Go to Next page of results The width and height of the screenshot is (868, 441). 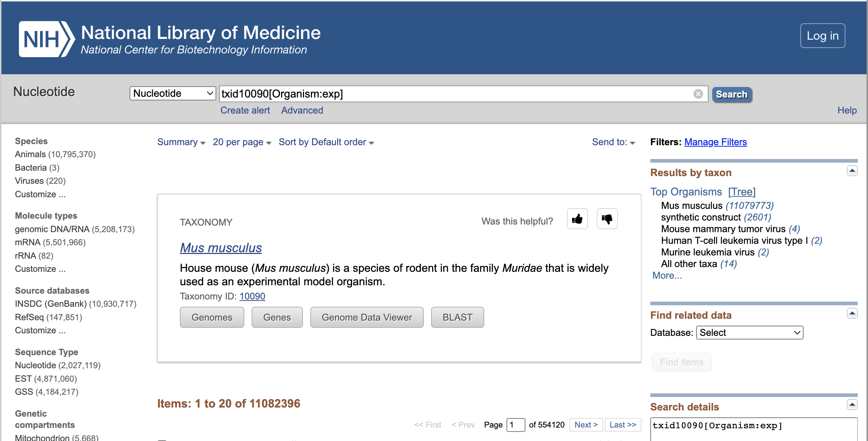pos(586,425)
